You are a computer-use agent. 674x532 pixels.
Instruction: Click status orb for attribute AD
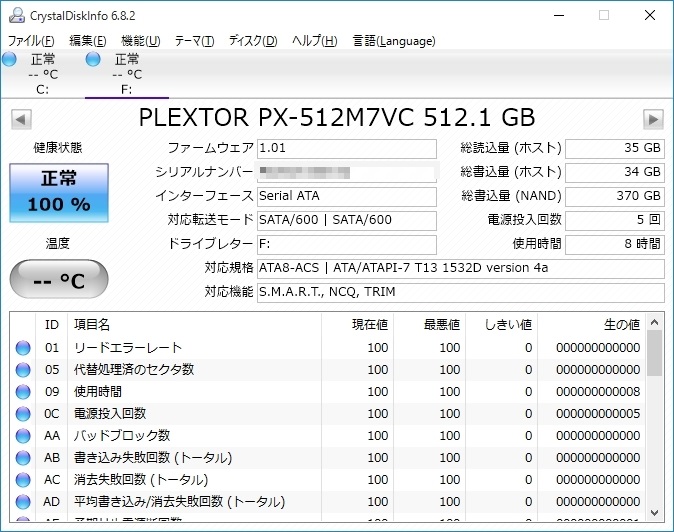23,502
